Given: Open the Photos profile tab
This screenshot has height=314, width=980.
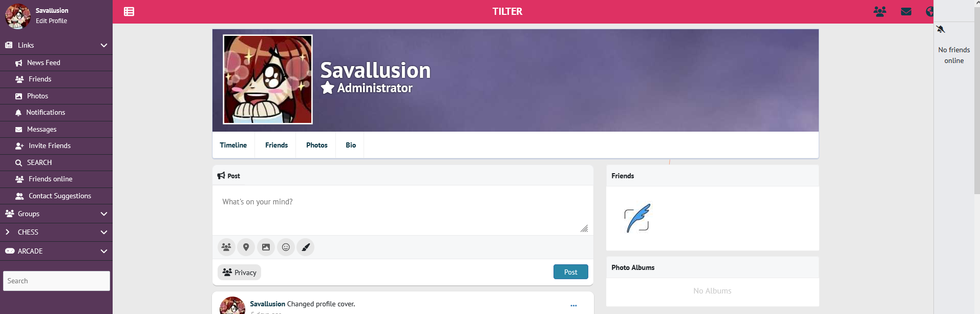Looking at the screenshot, I should pyautogui.click(x=316, y=145).
